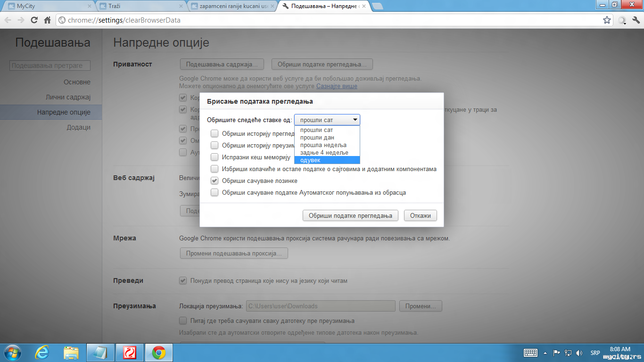The width and height of the screenshot is (644, 362).
Task: Open the notepad-like app on the taskbar
Action: point(100,353)
